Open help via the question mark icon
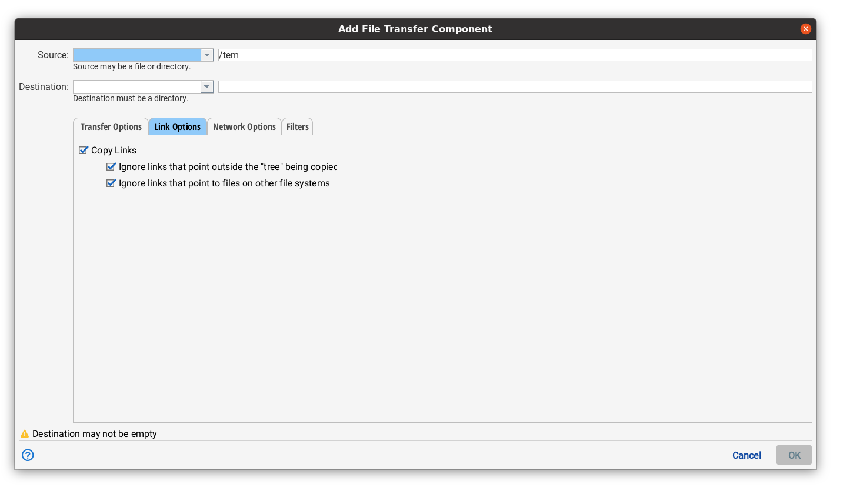The width and height of the screenshot is (860, 504). coord(27,455)
